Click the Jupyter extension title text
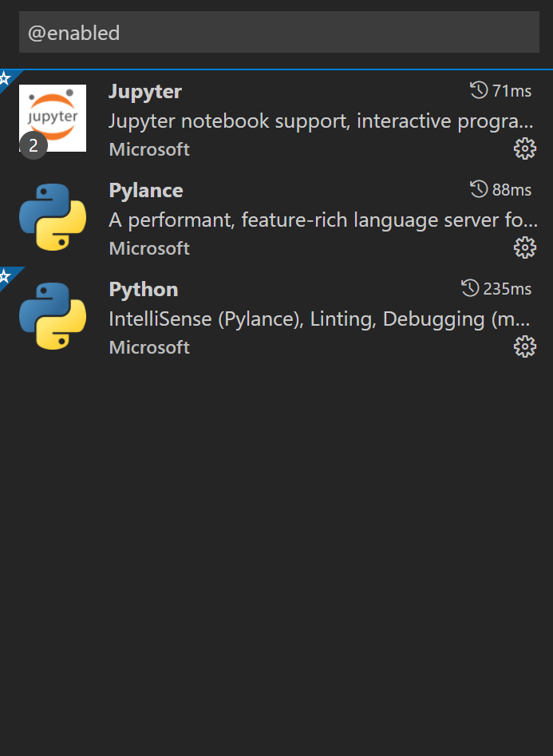 click(x=145, y=91)
